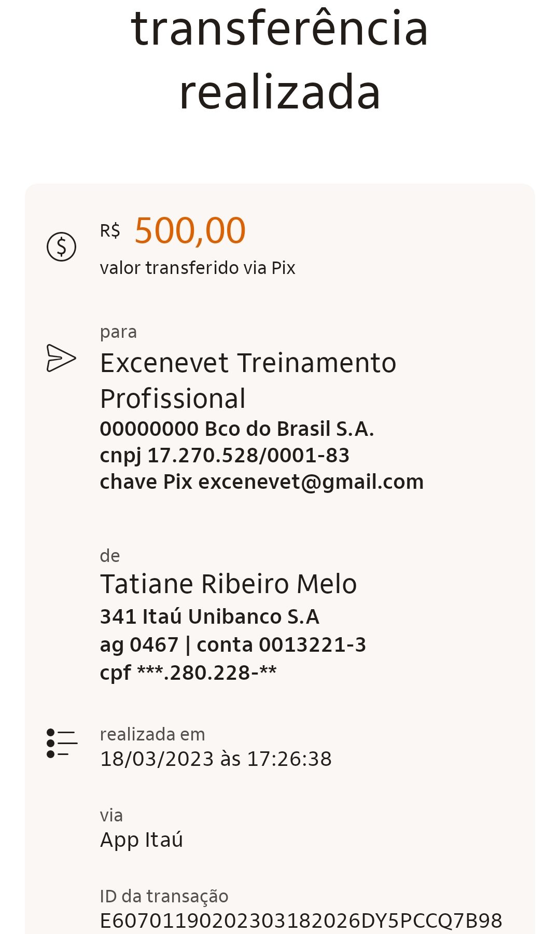The height and width of the screenshot is (934, 560).
Task: Select recipient name Excenevet Treinamento Profissional
Action: coord(248,380)
